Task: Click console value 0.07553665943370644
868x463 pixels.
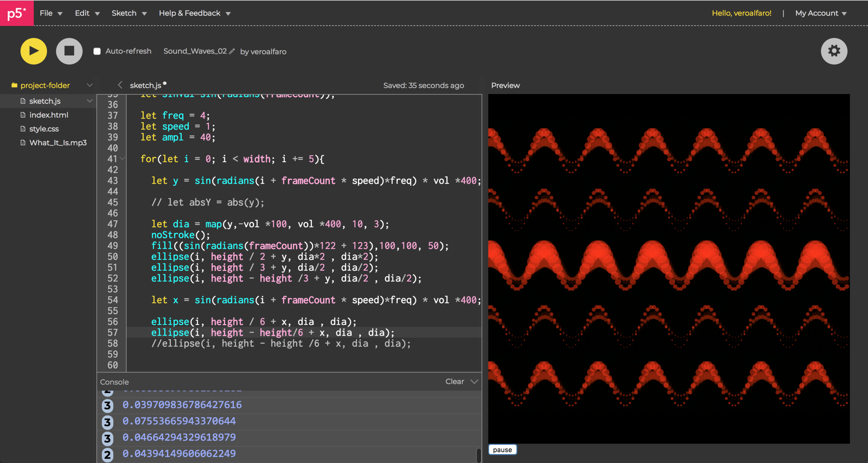Action: (179, 421)
